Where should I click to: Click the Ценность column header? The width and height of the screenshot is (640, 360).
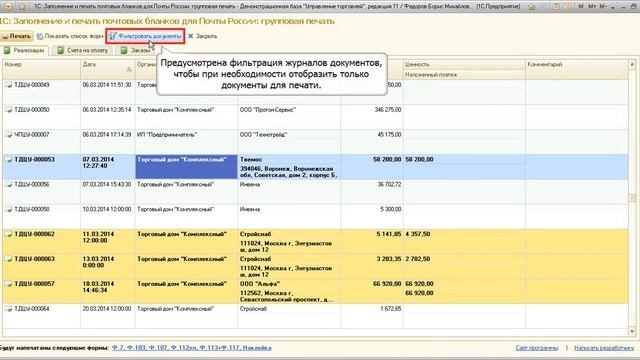[464, 64]
